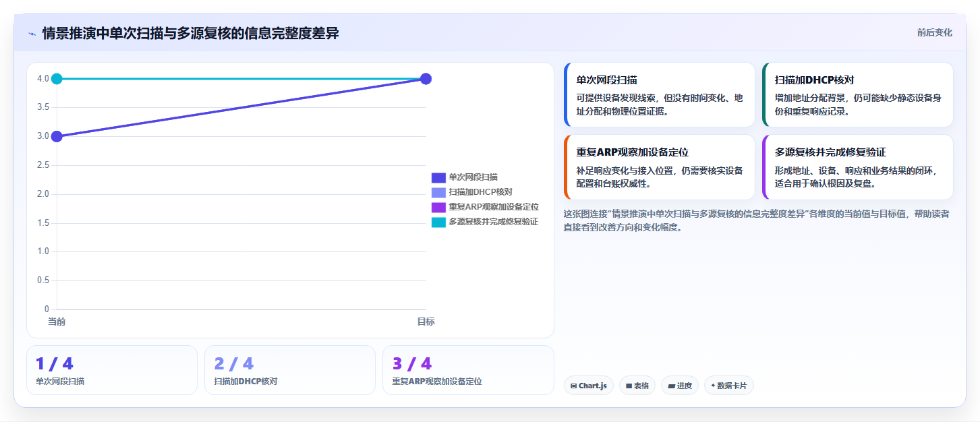Click the 1.5 y-axis tick label
980x422 pixels.
point(42,222)
